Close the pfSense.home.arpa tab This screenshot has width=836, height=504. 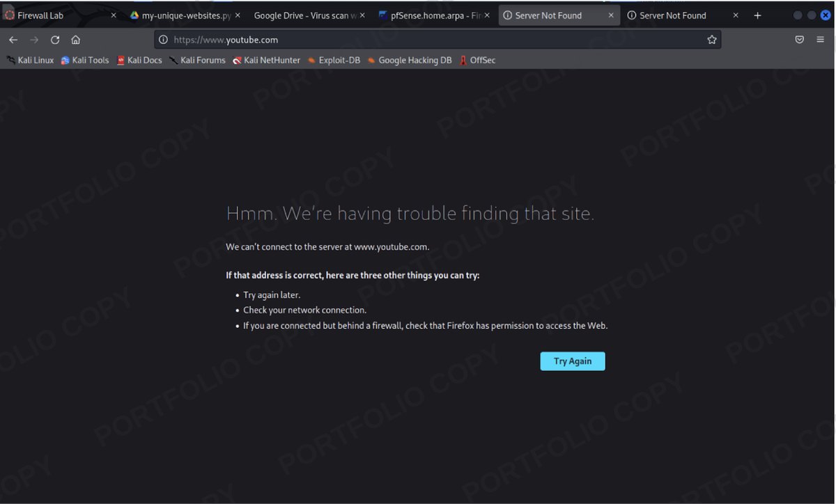point(486,15)
